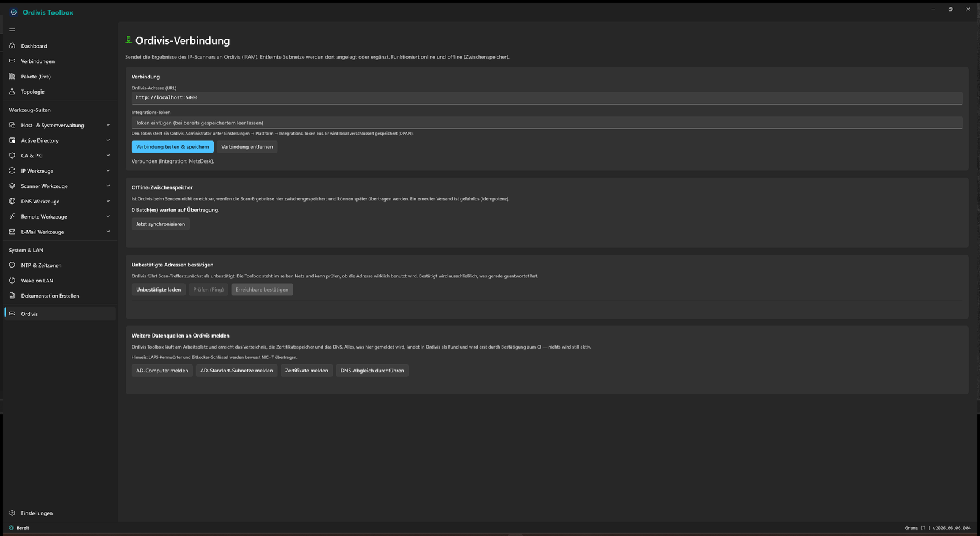Click the IP Werkzeuge icon
Viewport: 980px width, 536px height.
(12, 171)
